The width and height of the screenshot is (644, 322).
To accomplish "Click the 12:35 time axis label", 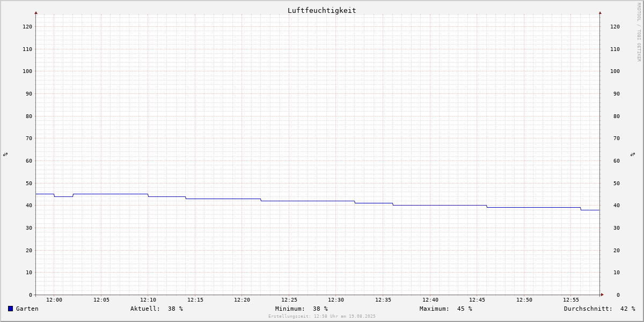I will (x=383, y=299).
